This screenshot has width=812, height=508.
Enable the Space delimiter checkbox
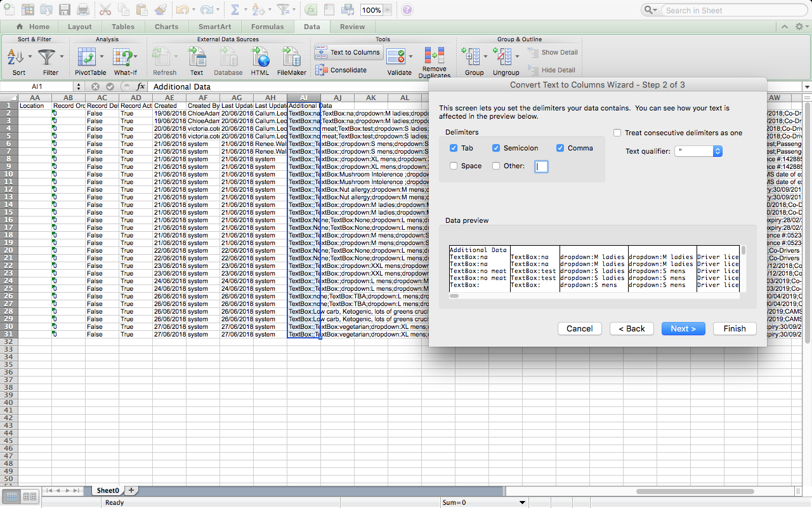[x=454, y=166]
